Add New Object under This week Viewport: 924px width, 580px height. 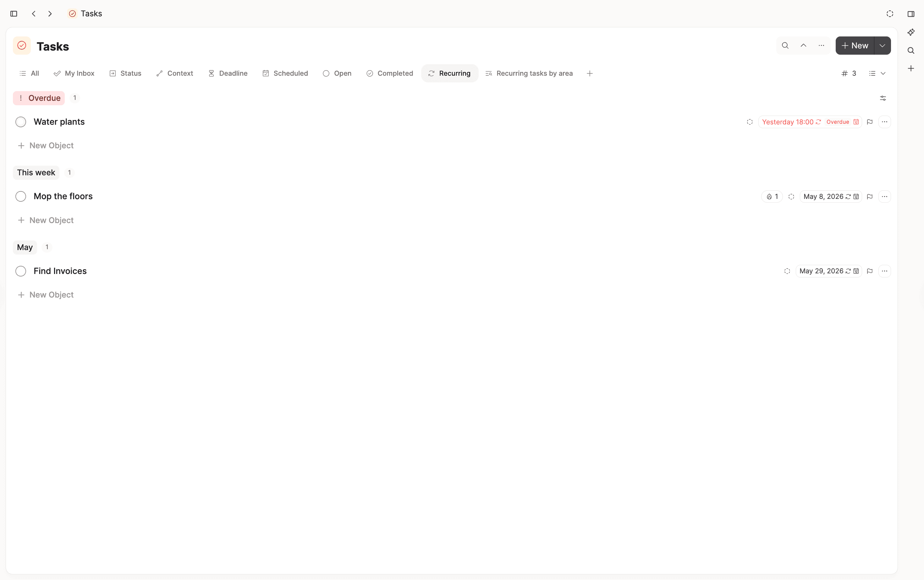pyautogui.click(x=46, y=221)
